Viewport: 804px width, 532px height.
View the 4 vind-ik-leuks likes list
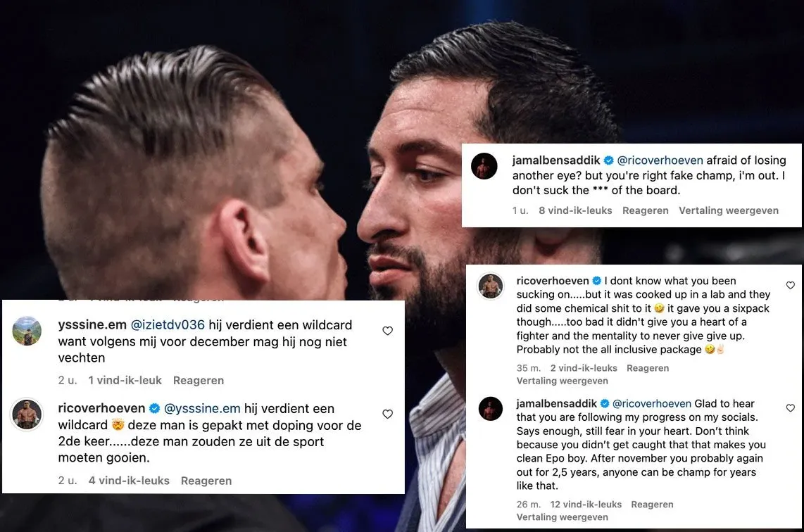pyautogui.click(x=129, y=481)
